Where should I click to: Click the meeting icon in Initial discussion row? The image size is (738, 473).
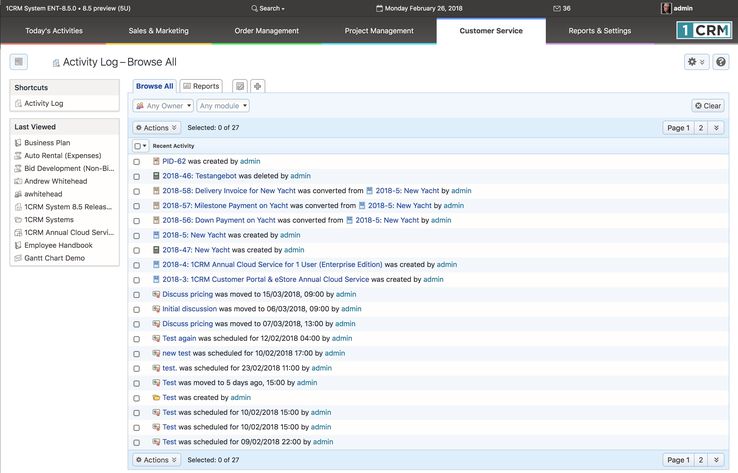156,309
